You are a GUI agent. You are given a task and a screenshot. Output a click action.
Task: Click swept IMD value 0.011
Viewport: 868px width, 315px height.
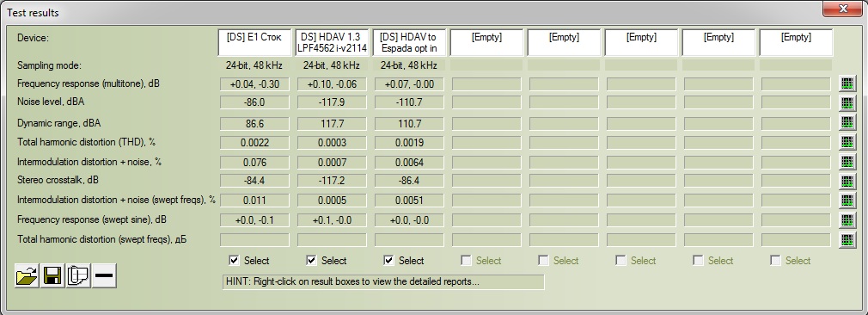pyautogui.click(x=254, y=201)
